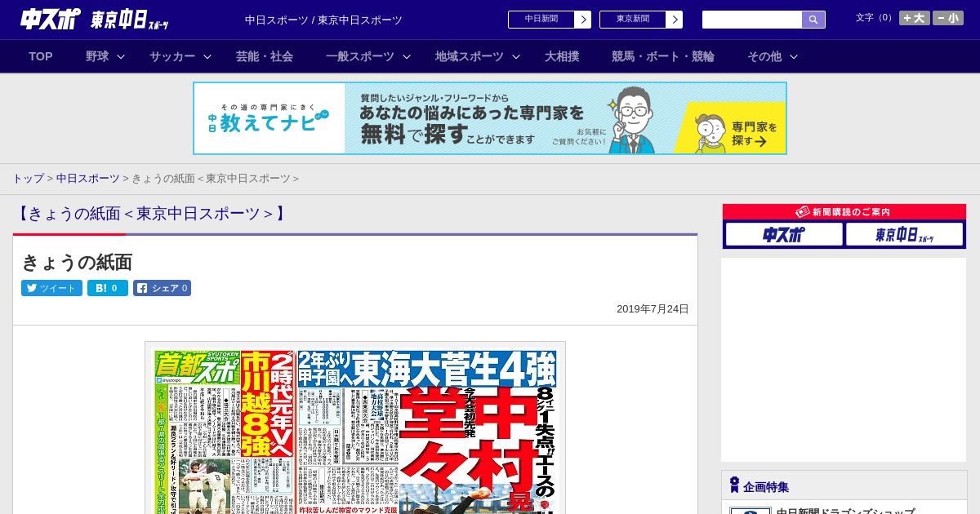Click the search magnifier button
The height and width of the screenshot is (514, 980).
[813, 20]
